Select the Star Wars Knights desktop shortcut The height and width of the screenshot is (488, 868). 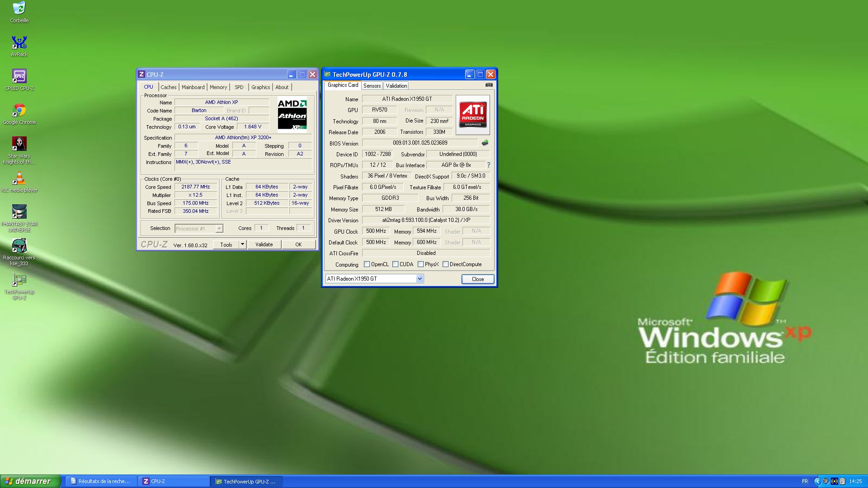[19, 150]
